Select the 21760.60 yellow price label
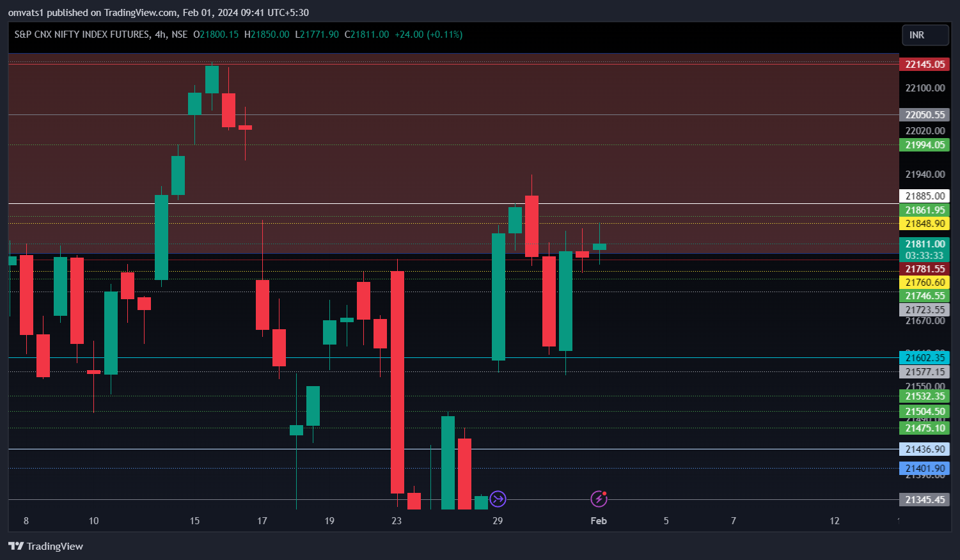Image resolution: width=960 pixels, height=560 pixels. (x=924, y=283)
